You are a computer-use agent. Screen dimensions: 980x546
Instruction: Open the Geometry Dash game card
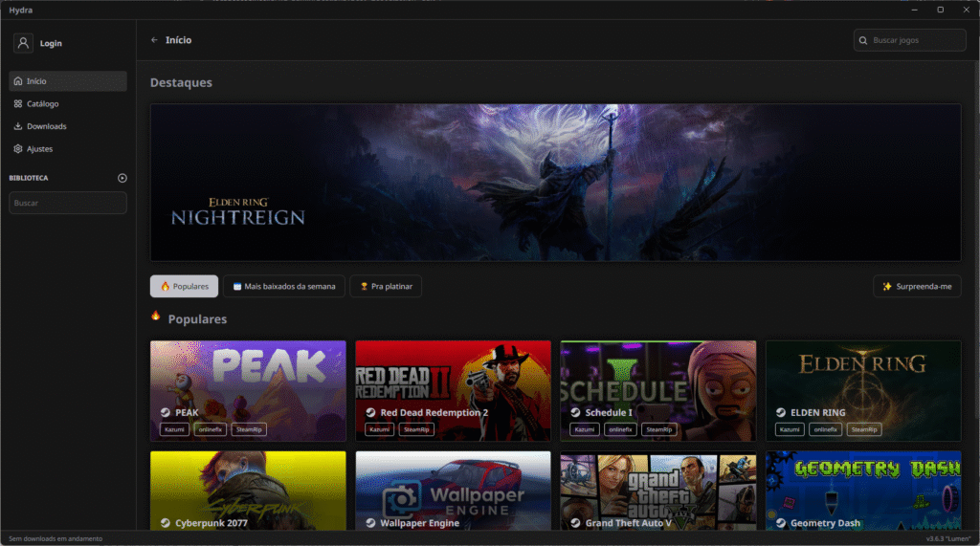(x=863, y=491)
